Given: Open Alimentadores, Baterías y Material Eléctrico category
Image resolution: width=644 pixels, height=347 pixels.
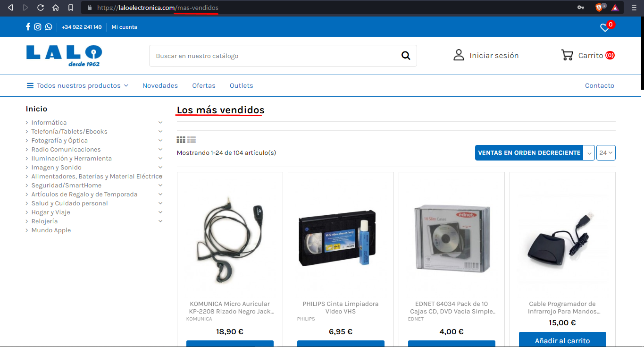Looking at the screenshot, I should point(97,176).
